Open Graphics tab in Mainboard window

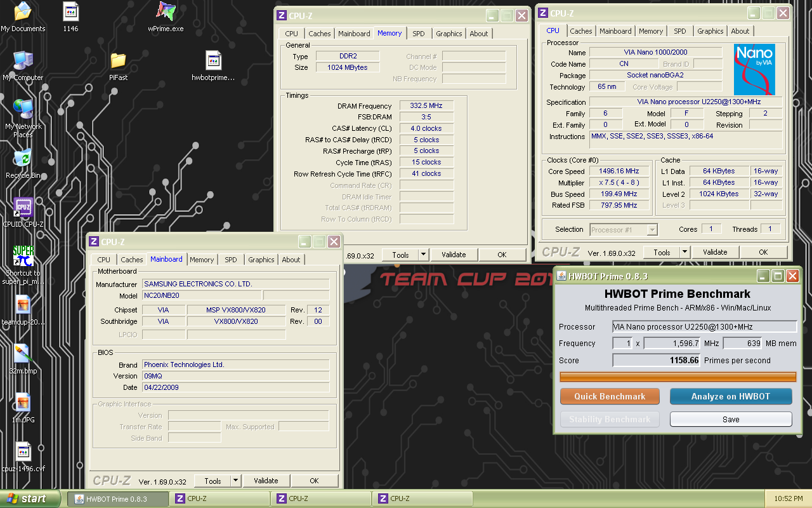pos(261,260)
